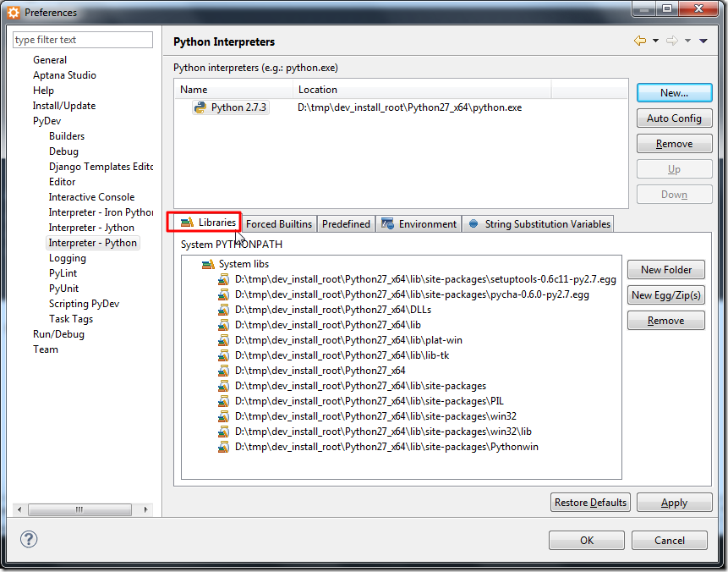Select the Python 2.7.3 interpreter icon
The width and height of the screenshot is (728, 572).
click(x=200, y=107)
